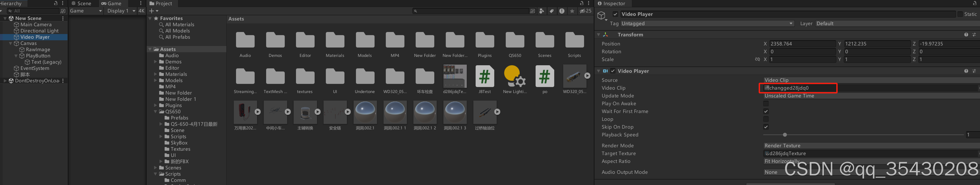
Task: Open Video Player component preset settings
Action: tap(974, 71)
